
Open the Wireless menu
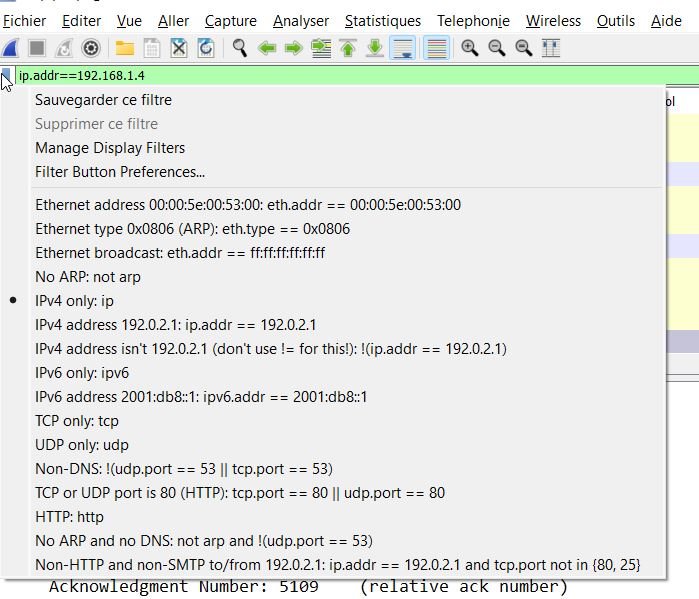pos(553,21)
